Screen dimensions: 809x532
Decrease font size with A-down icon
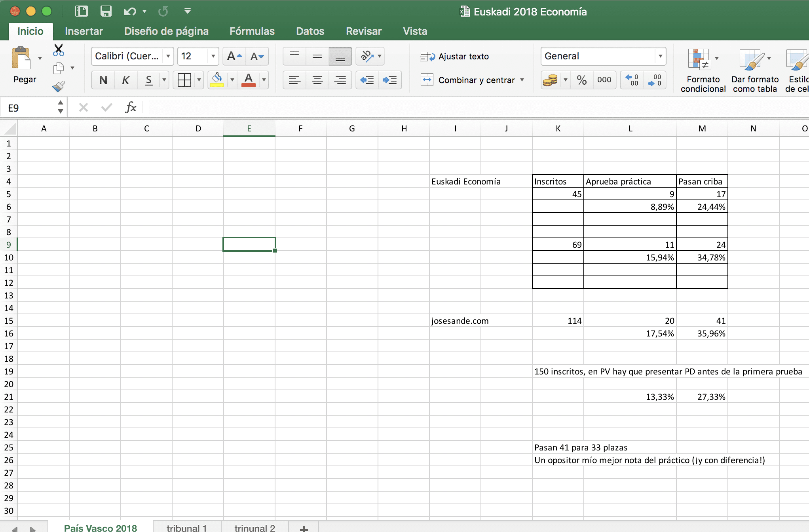tap(257, 56)
